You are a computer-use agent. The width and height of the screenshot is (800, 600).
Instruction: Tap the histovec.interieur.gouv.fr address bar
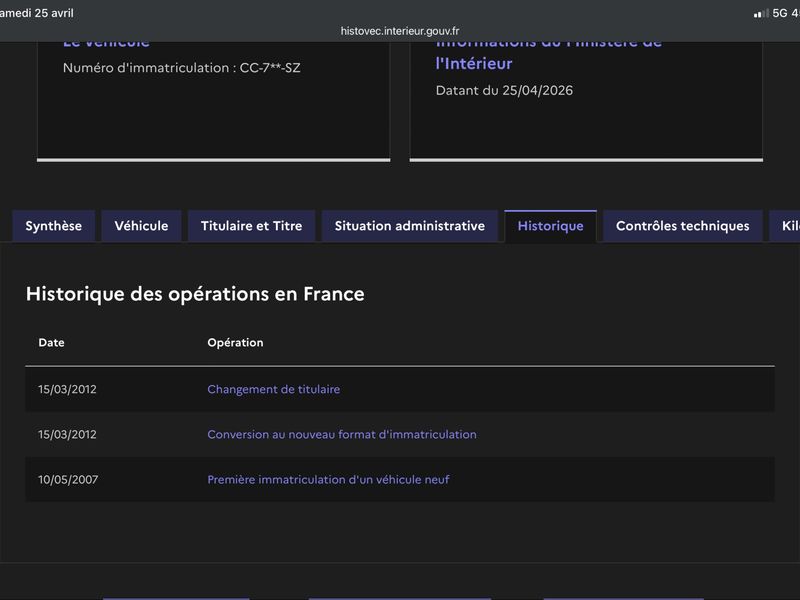click(400, 31)
